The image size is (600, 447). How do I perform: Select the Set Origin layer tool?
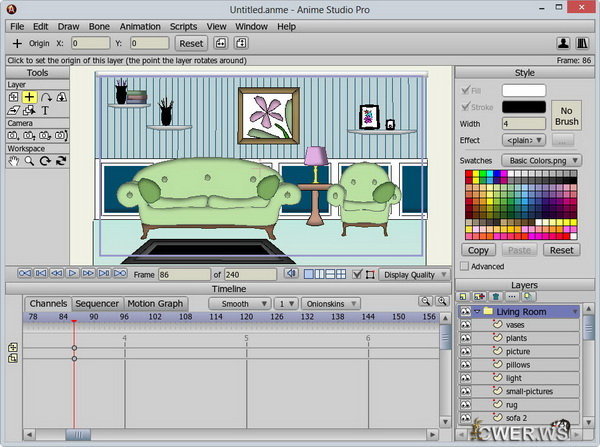(30, 97)
